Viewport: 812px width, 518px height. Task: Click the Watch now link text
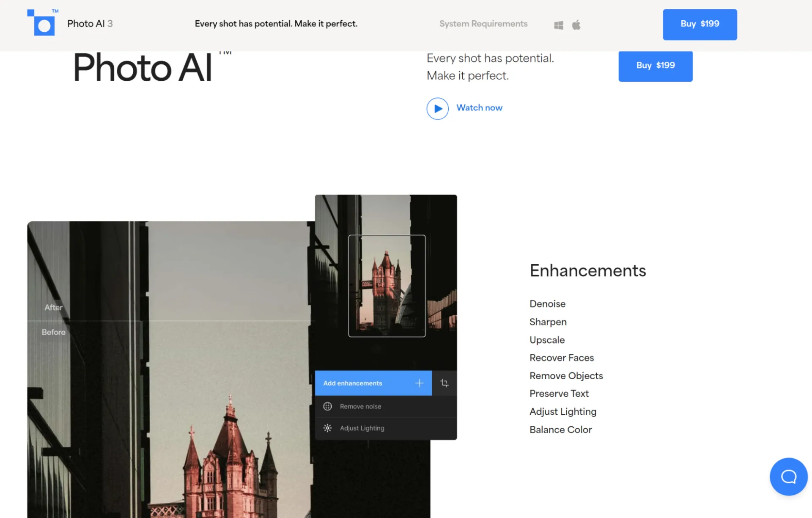(x=479, y=107)
